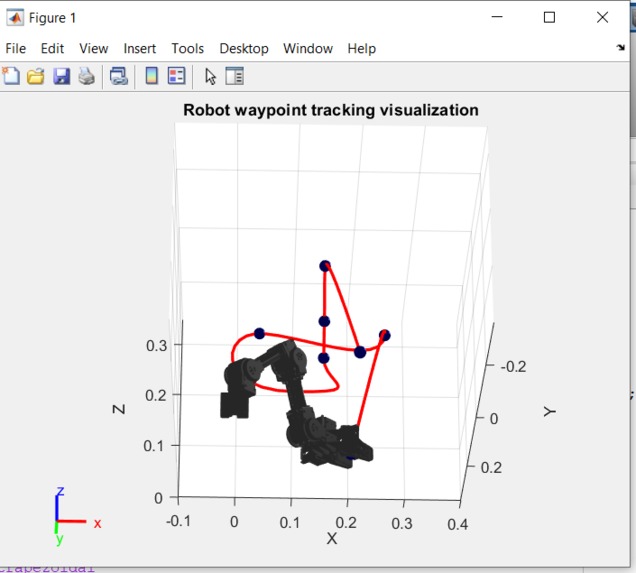This screenshot has height=573, width=636.
Task: Open the Window menu
Action: point(308,49)
